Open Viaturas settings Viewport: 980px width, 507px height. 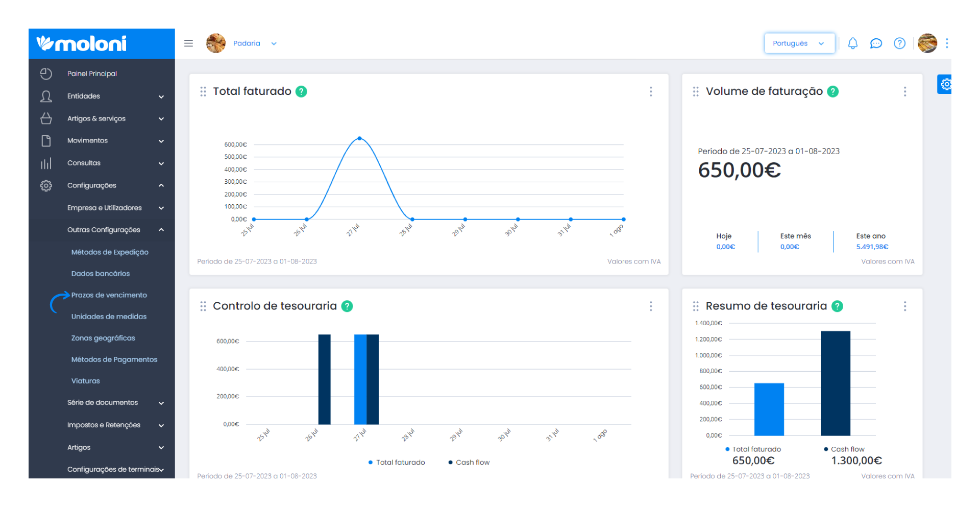point(86,381)
